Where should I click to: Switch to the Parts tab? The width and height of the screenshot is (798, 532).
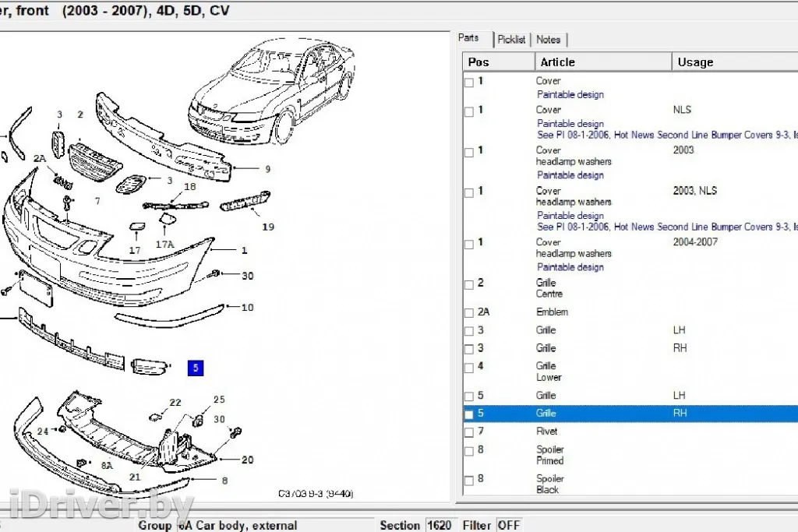468,38
